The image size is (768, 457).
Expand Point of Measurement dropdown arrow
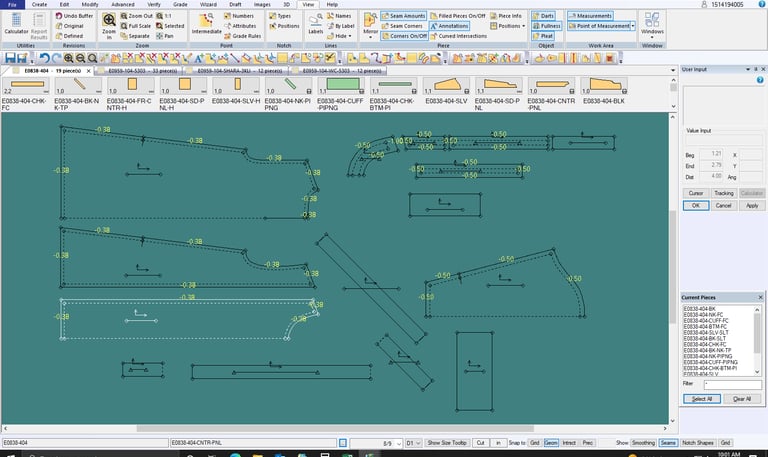tap(632, 26)
